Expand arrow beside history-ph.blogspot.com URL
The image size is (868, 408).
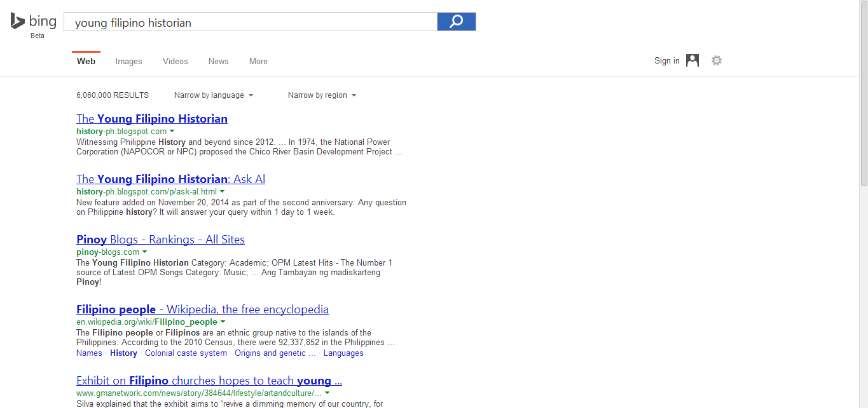[x=172, y=132]
